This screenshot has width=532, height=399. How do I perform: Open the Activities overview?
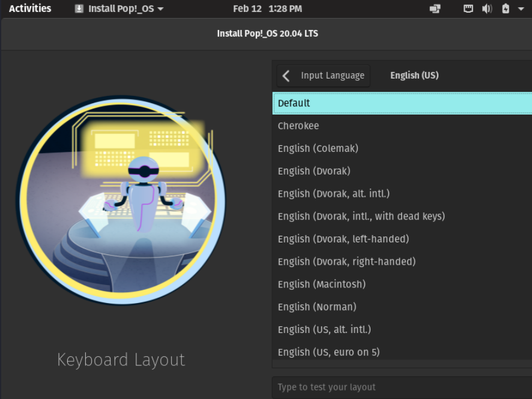tap(30, 8)
